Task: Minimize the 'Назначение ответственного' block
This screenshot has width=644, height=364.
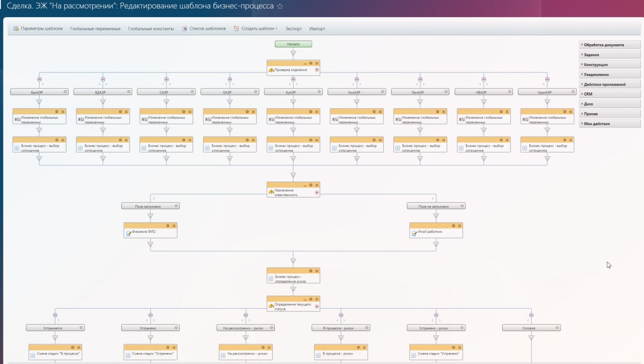Action: click(x=304, y=186)
